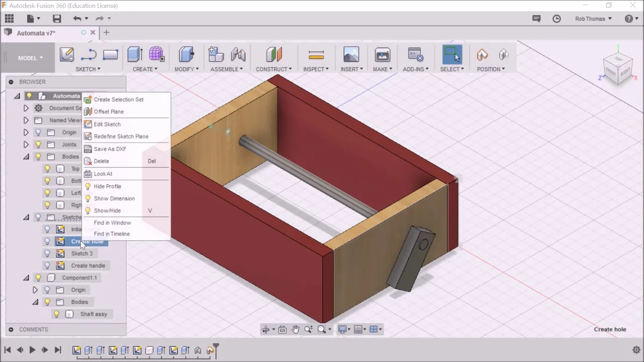This screenshot has width=644, height=362.
Task: Open the MODIFY dropdown menu
Action: coord(186,69)
